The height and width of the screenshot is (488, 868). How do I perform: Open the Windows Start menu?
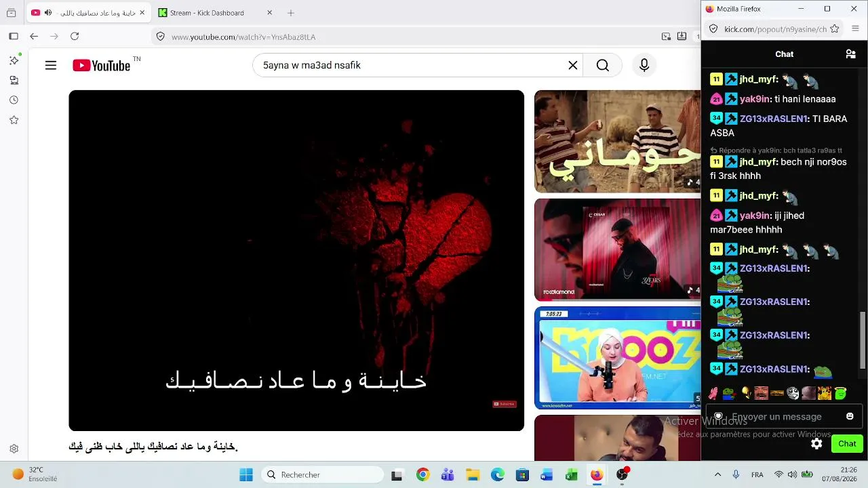point(246,474)
